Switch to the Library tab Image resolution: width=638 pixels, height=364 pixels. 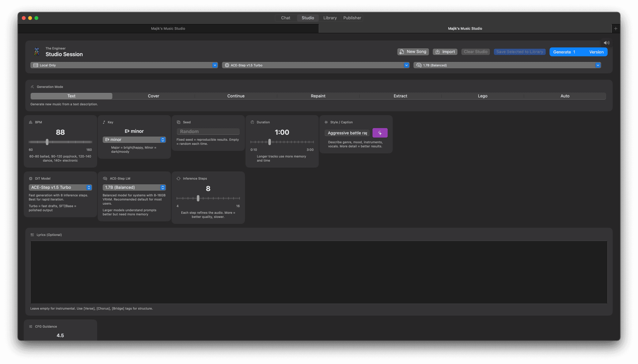330,18
